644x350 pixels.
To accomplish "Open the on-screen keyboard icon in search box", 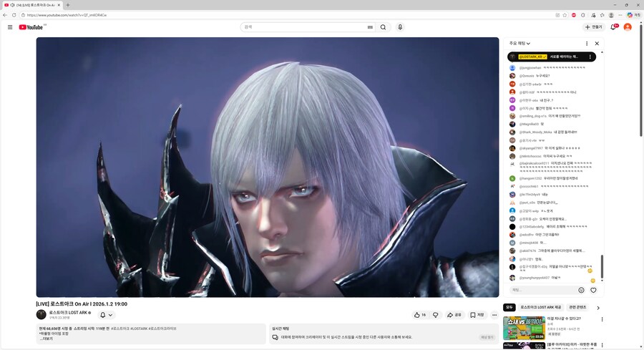I will [370, 27].
